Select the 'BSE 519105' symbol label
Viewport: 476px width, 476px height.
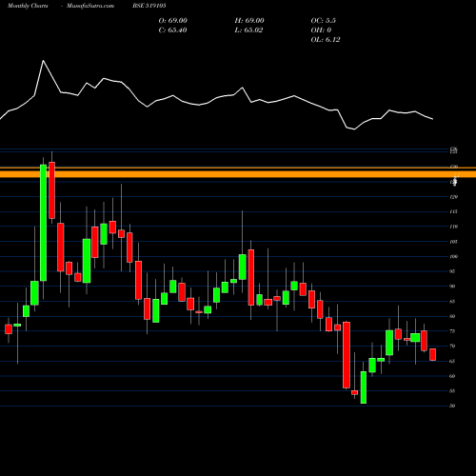(149, 6)
